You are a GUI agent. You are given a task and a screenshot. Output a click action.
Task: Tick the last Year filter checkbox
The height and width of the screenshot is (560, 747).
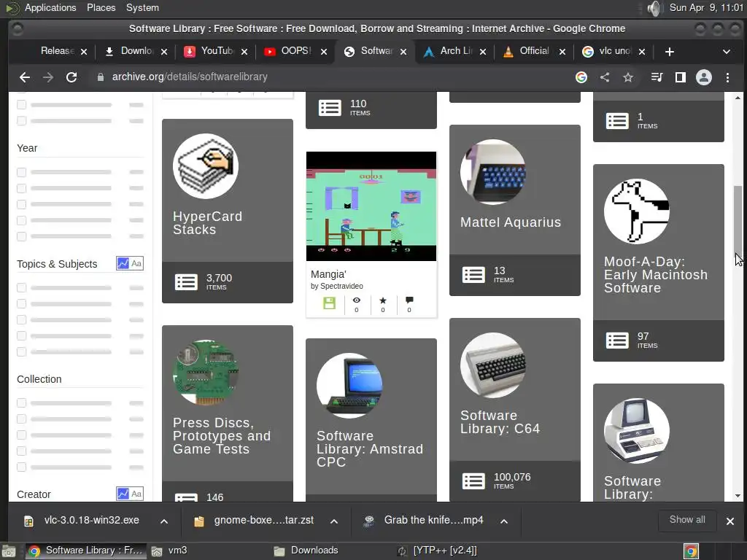pyautogui.click(x=21, y=236)
